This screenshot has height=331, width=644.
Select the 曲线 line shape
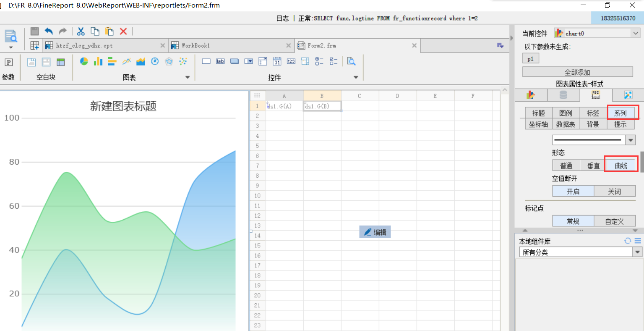point(621,165)
